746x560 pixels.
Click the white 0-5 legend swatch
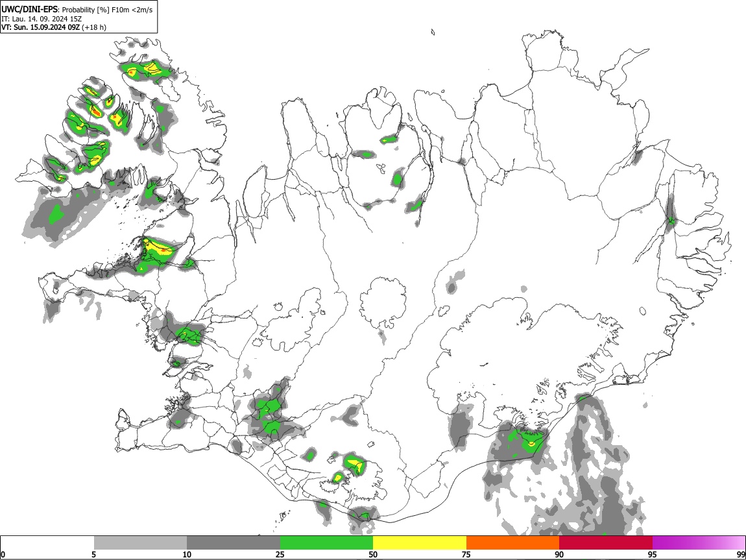pyautogui.click(x=47, y=543)
